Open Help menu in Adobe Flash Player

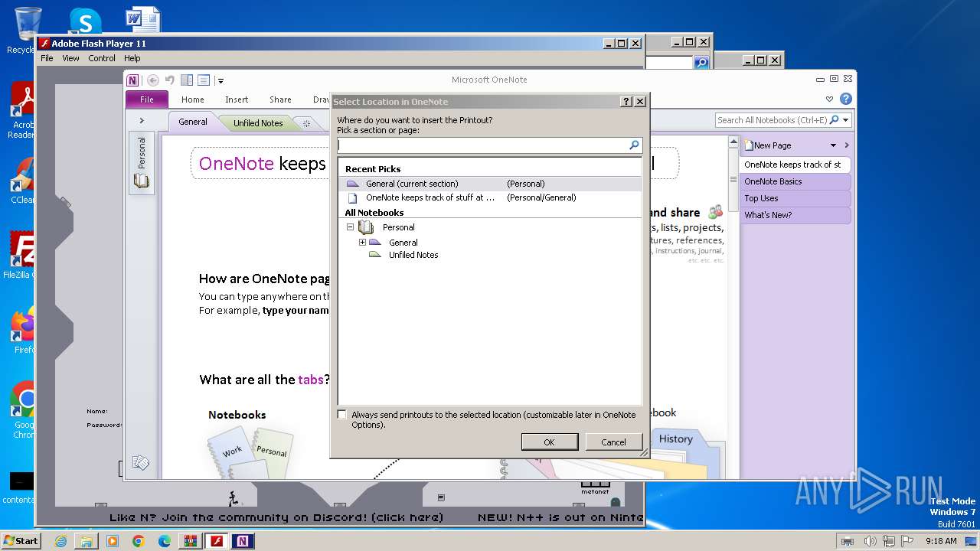132,58
